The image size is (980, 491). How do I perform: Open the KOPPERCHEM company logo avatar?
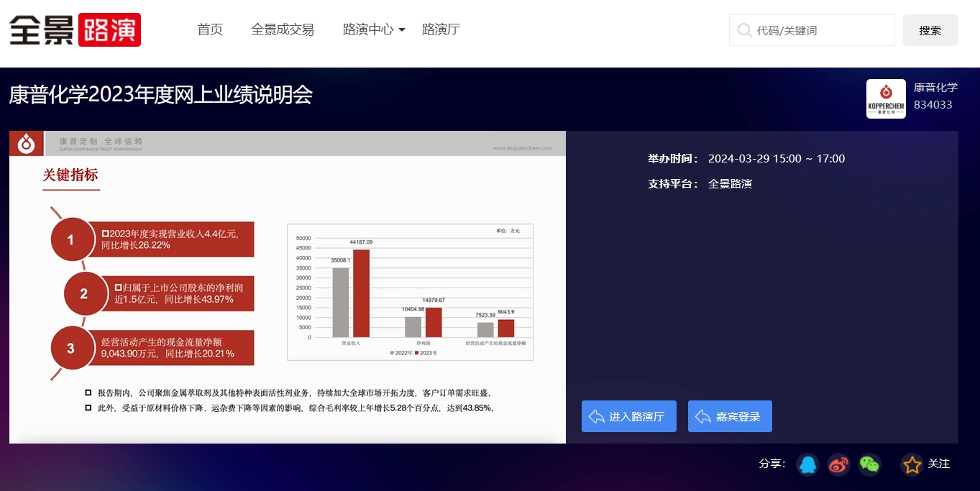(886, 98)
